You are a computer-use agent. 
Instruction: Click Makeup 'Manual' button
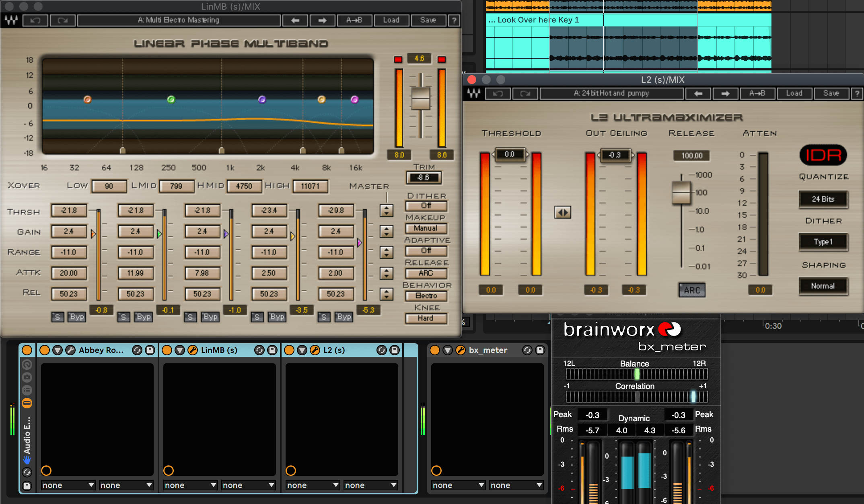426,228
